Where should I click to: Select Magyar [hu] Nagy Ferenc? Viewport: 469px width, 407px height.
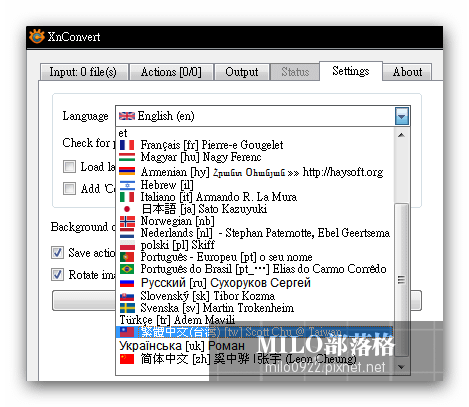[255, 157]
